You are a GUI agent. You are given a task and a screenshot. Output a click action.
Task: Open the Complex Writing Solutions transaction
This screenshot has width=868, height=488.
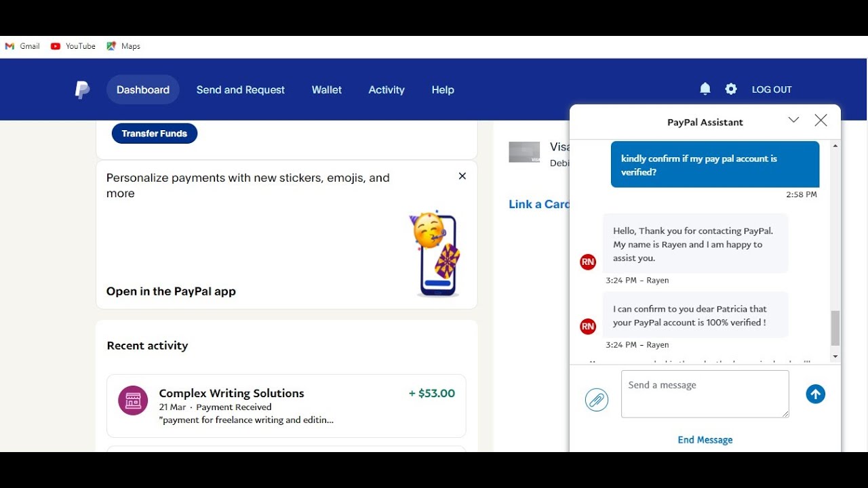coord(286,406)
